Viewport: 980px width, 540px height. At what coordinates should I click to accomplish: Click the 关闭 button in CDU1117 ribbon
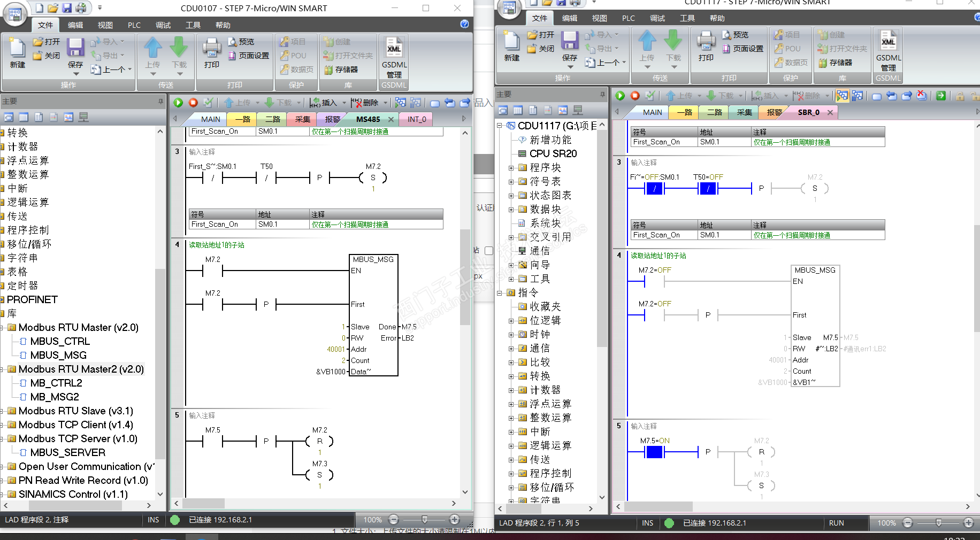541,49
